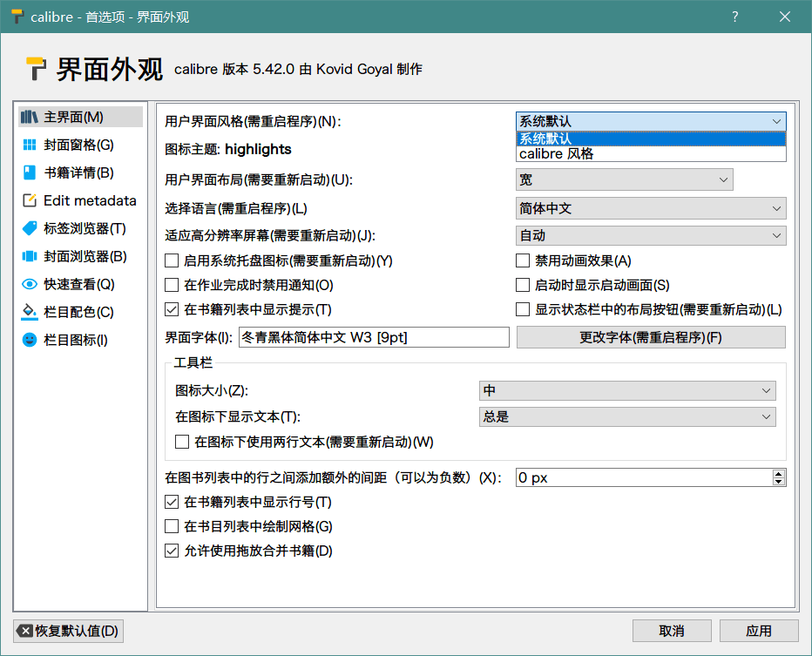
Task: Check 启动时显示启动画面 checkbox
Action: click(x=523, y=285)
